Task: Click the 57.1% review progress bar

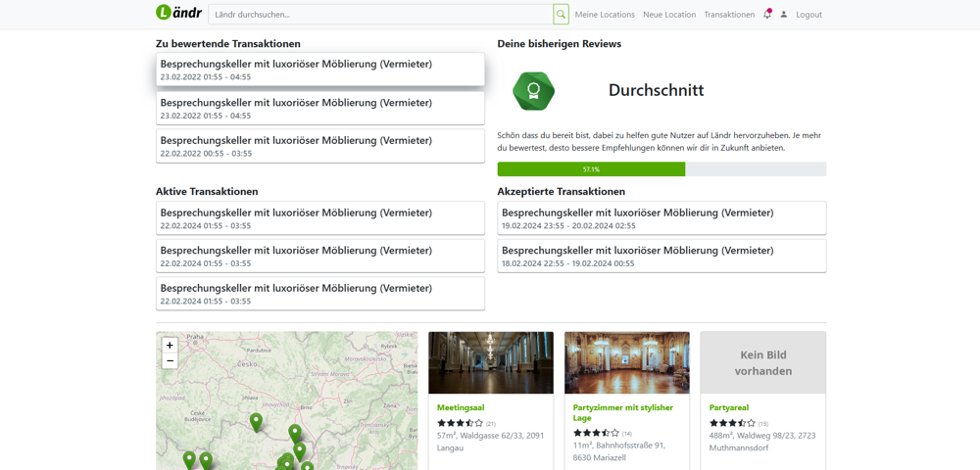Action: coord(591,169)
